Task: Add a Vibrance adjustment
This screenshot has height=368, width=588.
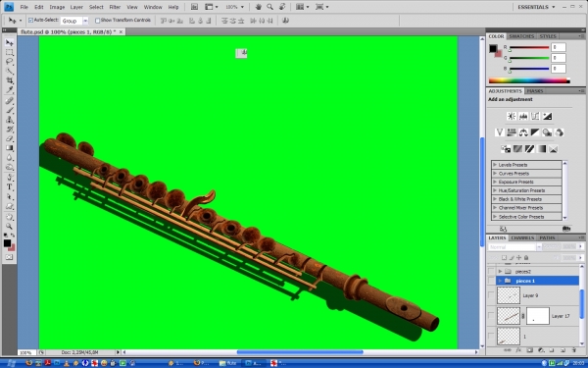Action: [499, 132]
